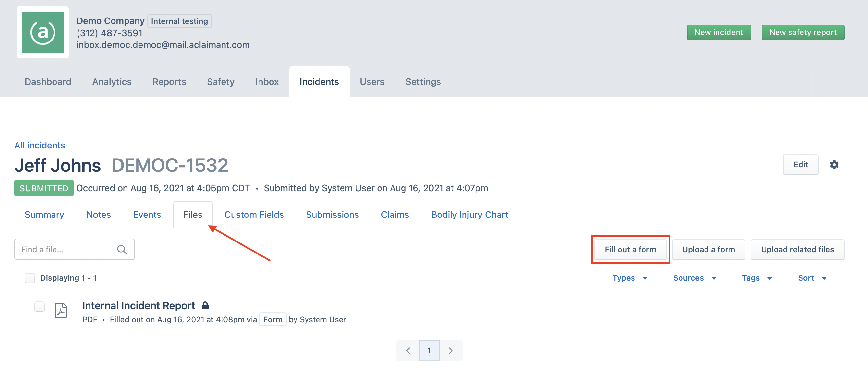Switch to the Summary tab
This screenshot has height=376, width=868.
(x=44, y=215)
